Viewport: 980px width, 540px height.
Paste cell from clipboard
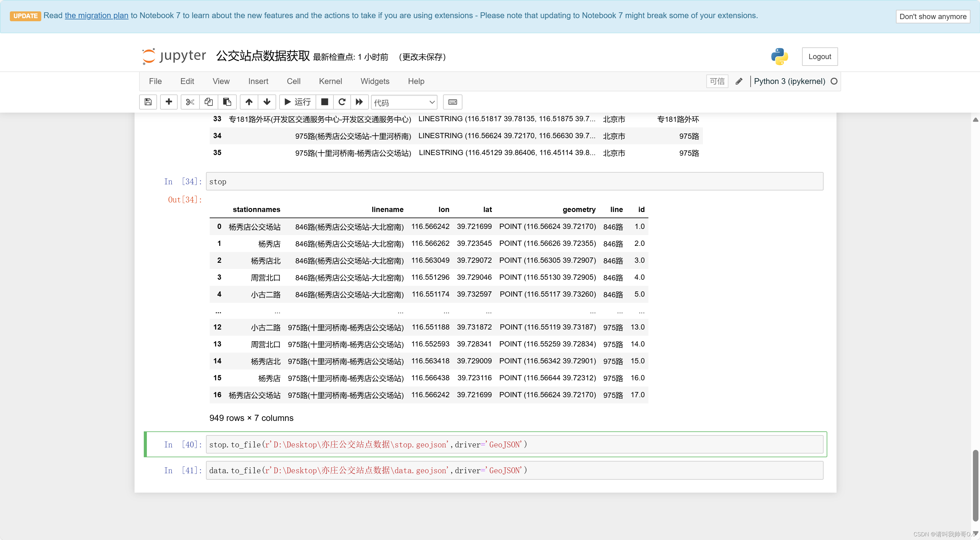(x=227, y=102)
